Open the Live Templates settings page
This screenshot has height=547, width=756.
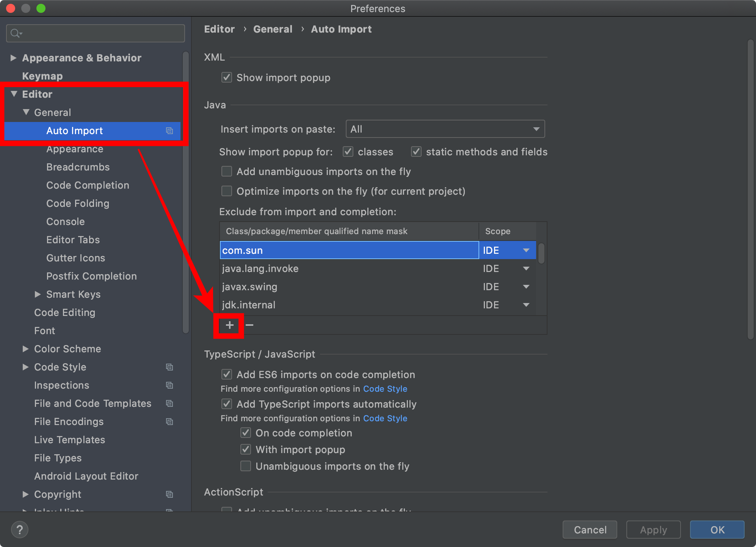click(x=69, y=440)
